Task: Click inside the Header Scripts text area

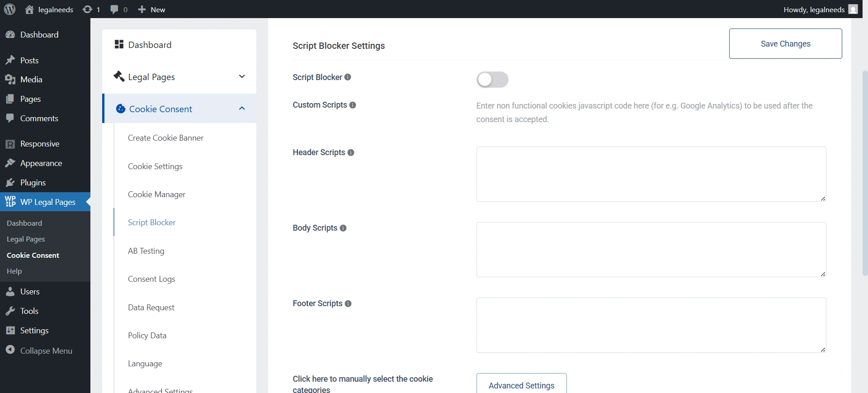Action: tap(651, 174)
